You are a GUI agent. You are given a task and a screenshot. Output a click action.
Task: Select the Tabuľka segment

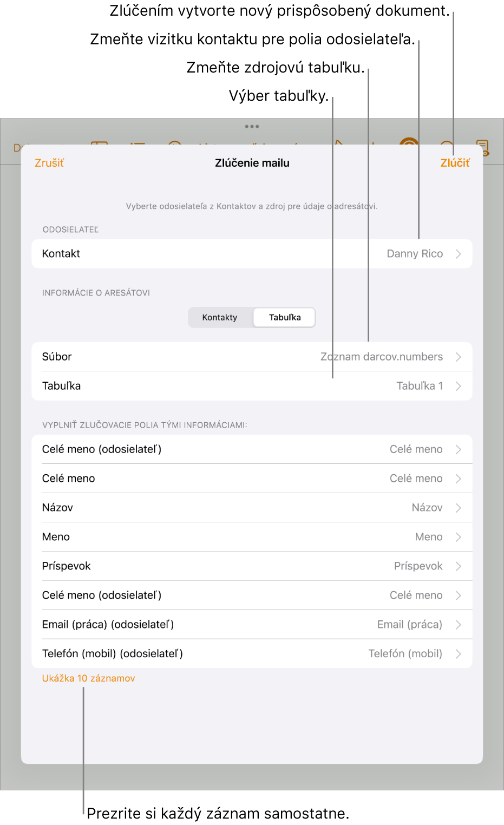tap(285, 318)
